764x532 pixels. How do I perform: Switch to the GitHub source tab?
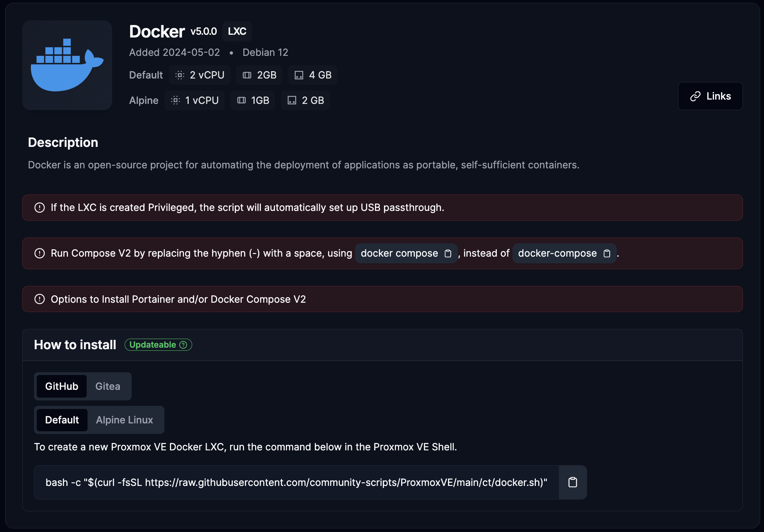coord(62,386)
